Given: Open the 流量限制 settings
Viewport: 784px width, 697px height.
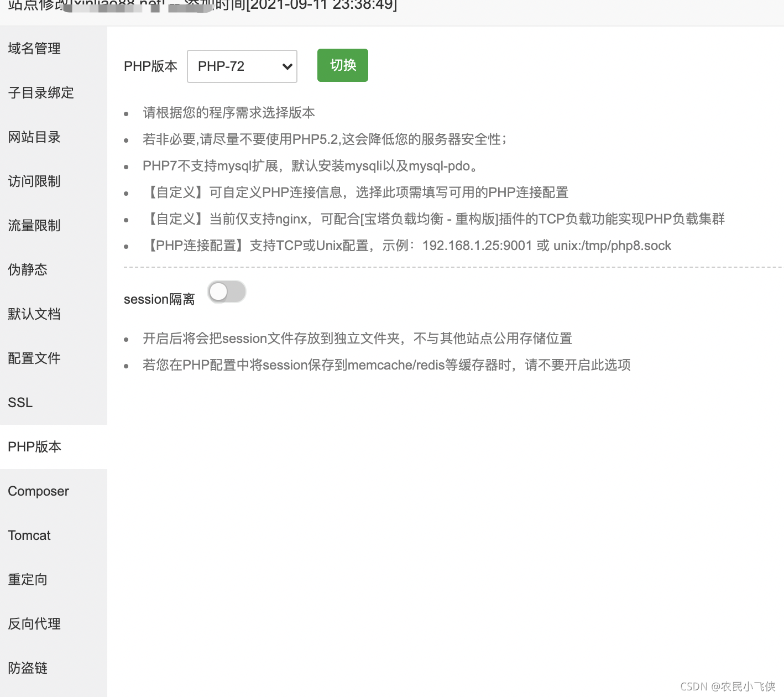Looking at the screenshot, I should (34, 226).
